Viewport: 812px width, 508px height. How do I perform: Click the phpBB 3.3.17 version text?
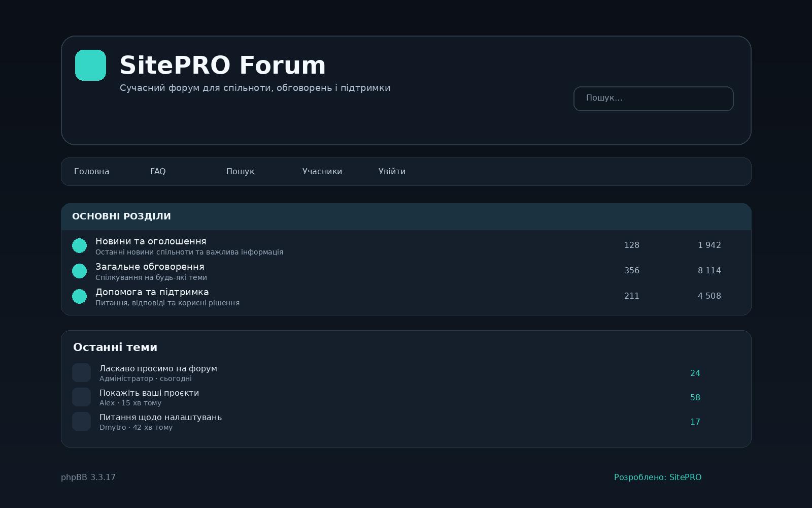88,478
